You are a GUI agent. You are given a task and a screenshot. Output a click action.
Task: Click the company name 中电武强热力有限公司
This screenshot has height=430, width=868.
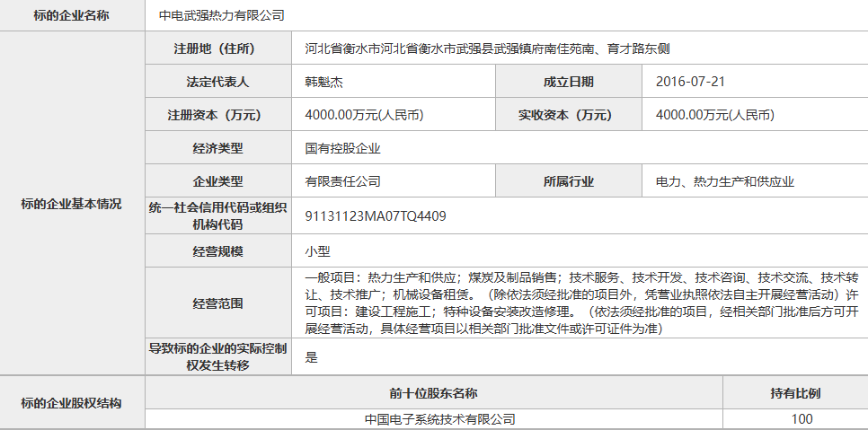(221, 15)
